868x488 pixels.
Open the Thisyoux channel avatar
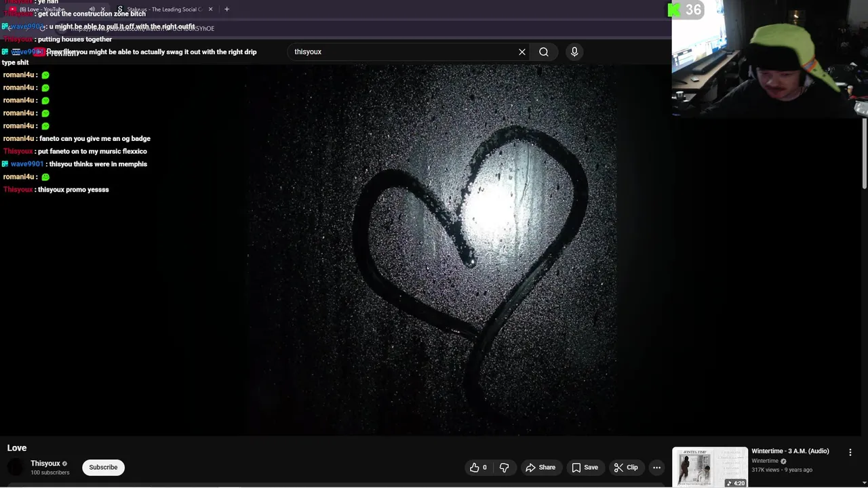tap(15, 467)
